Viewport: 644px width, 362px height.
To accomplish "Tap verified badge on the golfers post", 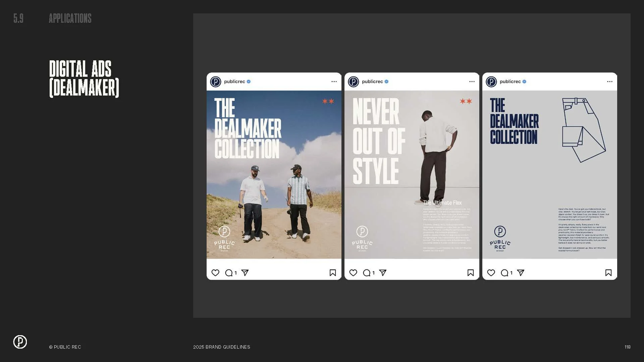I will click(x=249, y=81).
